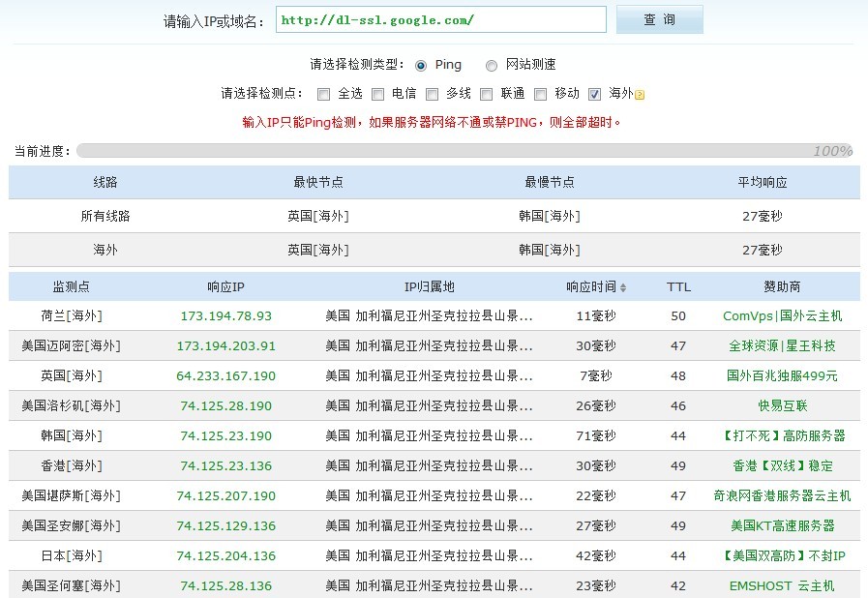868x598 pixels.
Task: Click the 香港[海外] monitoring point
Action: pyautogui.click(x=72, y=465)
